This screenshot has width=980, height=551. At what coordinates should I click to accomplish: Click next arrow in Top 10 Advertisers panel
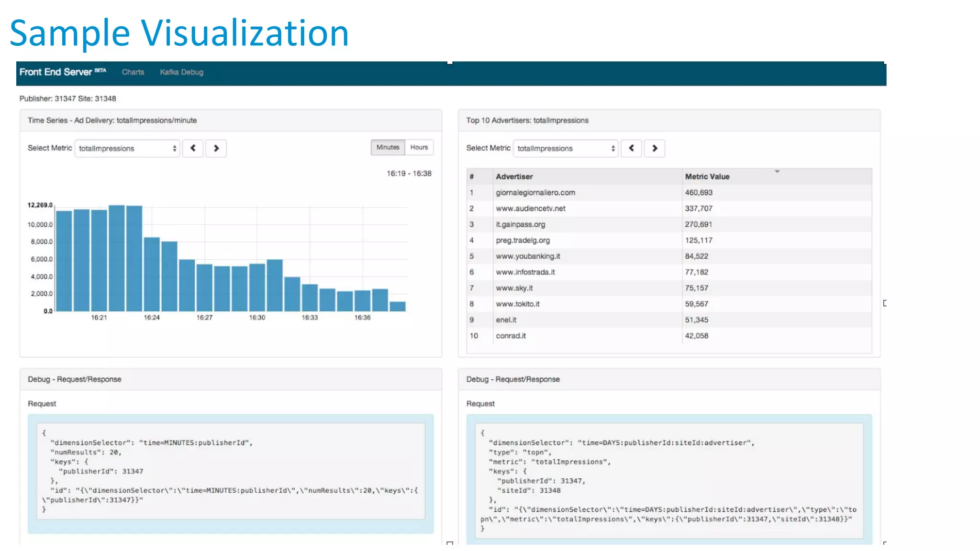point(655,148)
